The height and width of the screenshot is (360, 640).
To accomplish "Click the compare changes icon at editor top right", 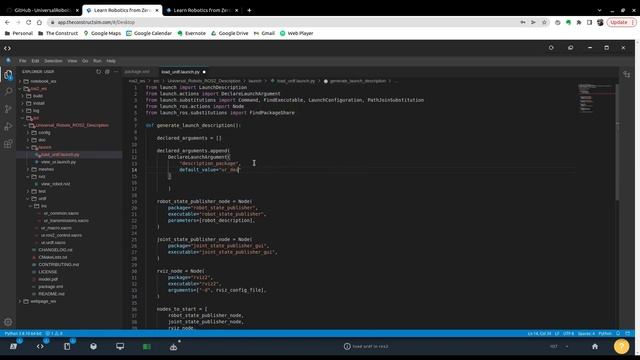I will [x=627, y=74].
